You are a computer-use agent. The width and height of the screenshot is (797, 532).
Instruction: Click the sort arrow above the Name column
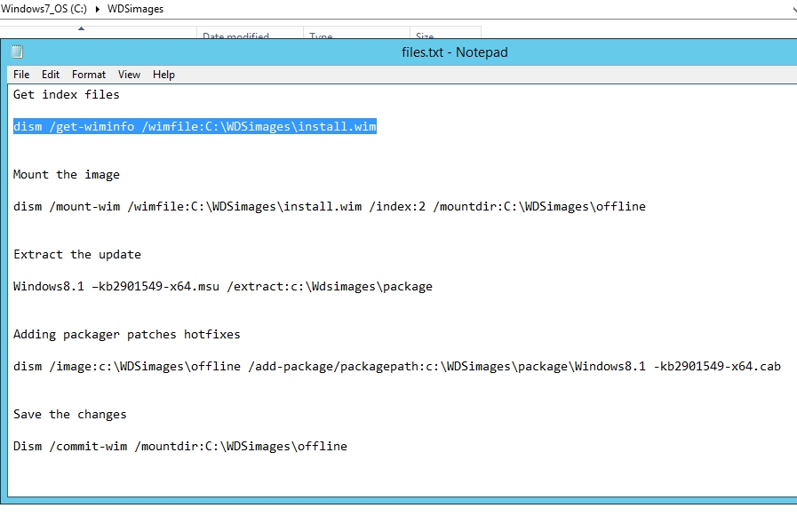coord(82,29)
